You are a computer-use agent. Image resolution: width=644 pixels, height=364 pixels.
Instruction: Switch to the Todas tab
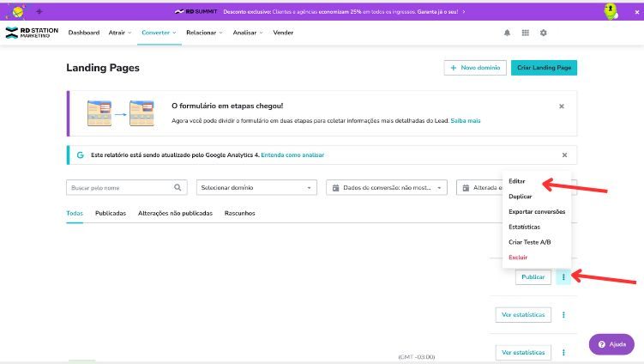click(x=75, y=213)
